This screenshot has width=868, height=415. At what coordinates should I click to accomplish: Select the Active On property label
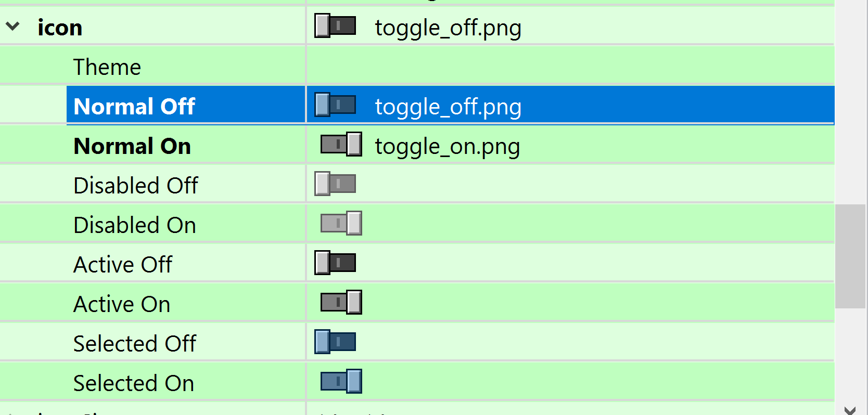[122, 304]
